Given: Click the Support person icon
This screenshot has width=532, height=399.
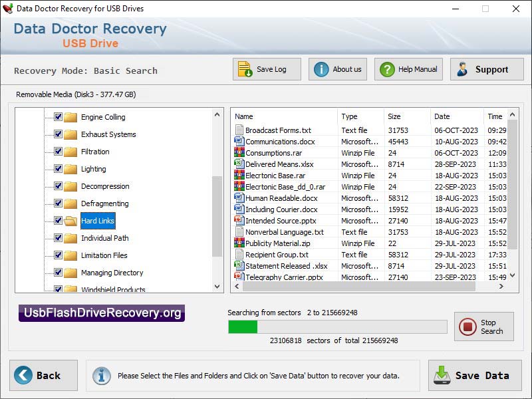Looking at the screenshot, I should (462, 68).
